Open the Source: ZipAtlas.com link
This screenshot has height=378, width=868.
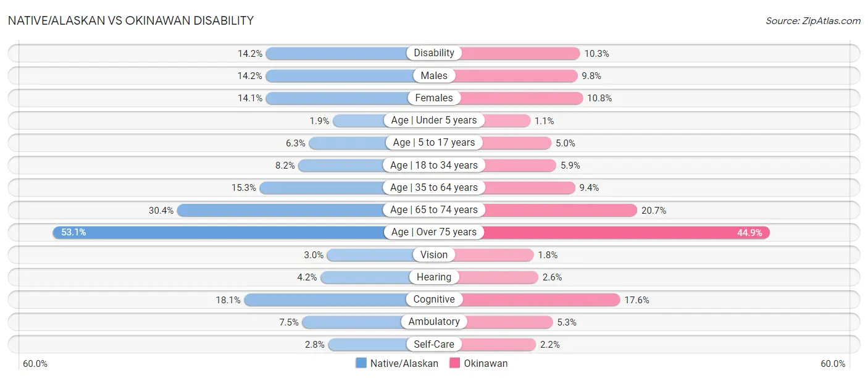[813, 20]
